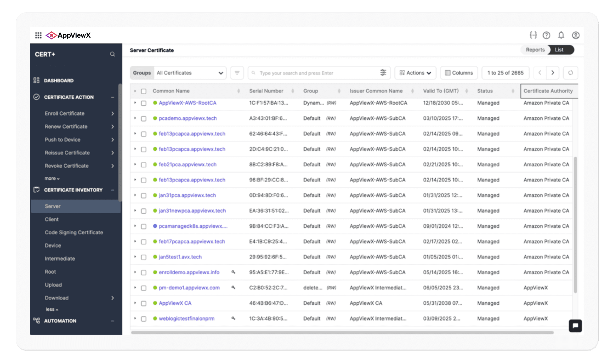The height and width of the screenshot is (364, 613).
Task: Sort by Issuer Common Name arrows
Action: [x=412, y=91]
